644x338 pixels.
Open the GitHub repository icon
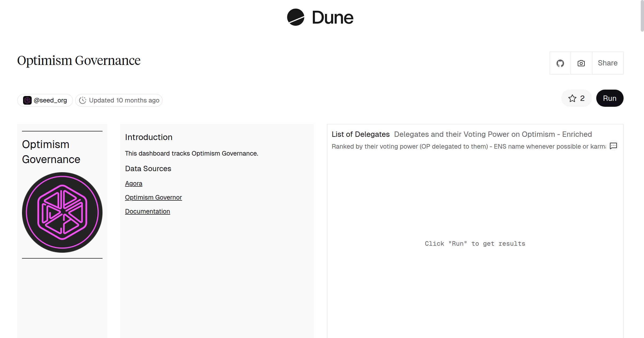(x=560, y=63)
